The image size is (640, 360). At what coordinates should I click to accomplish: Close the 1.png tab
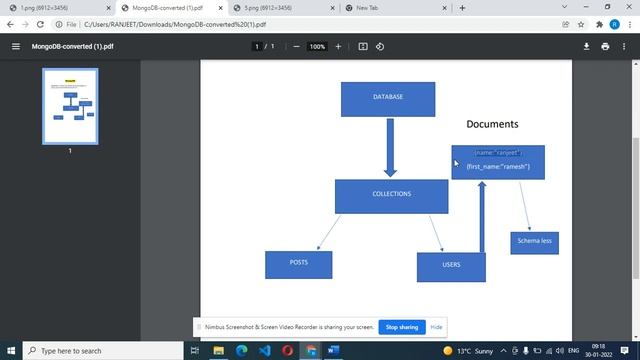tap(108, 8)
